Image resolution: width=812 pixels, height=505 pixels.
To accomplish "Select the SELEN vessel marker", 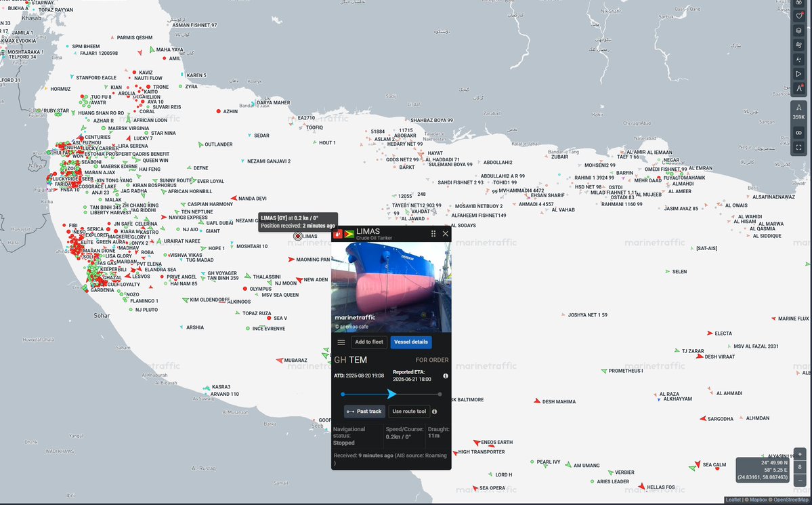I will 667,272.
